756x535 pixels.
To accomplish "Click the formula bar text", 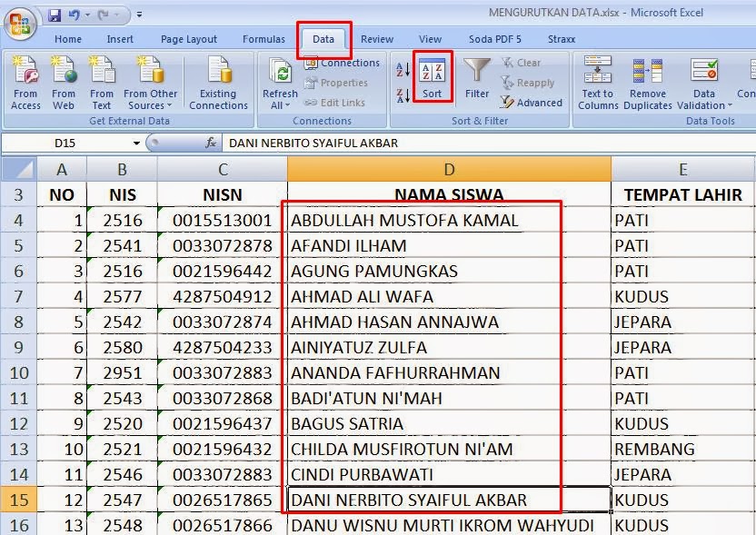I will (x=313, y=144).
